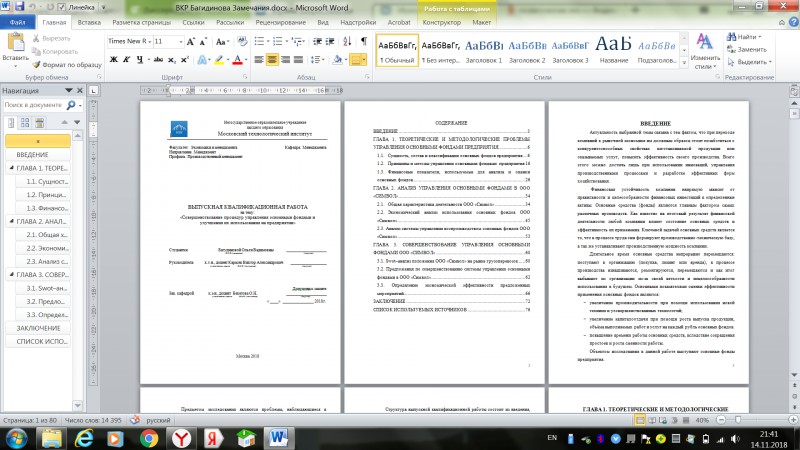This screenshot has height=450, width=800.
Task: Decrease paragraph indent
Action: (x=317, y=41)
